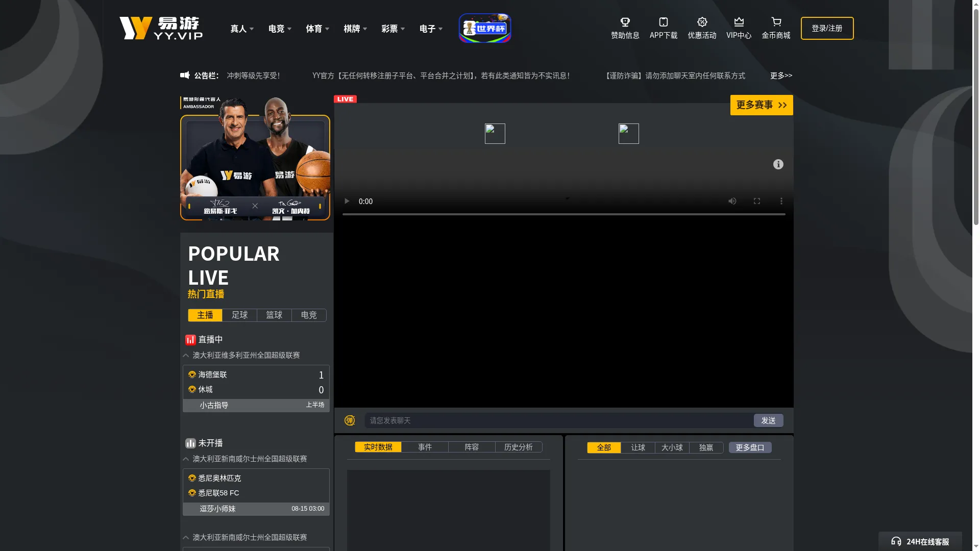
Task: Select the 实时数据 tab
Action: point(378,447)
